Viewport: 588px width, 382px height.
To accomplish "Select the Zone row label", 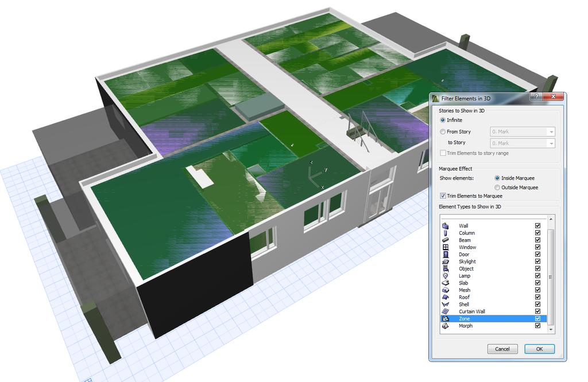I will click(x=464, y=319).
